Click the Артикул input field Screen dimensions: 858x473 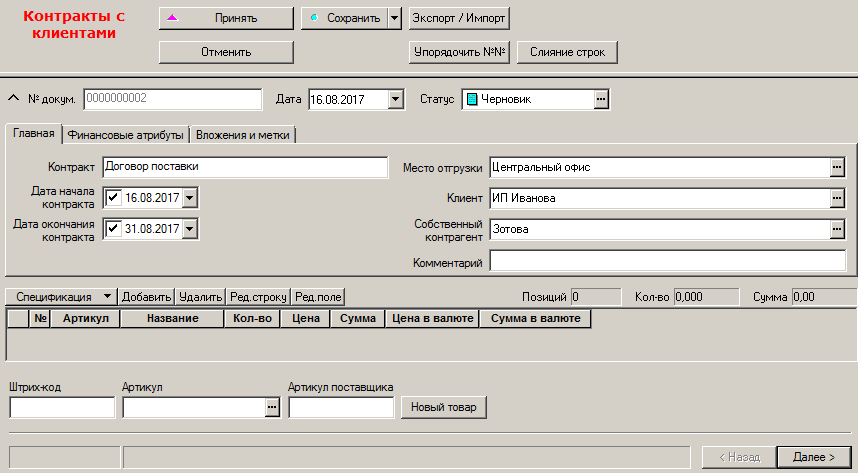(194, 407)
